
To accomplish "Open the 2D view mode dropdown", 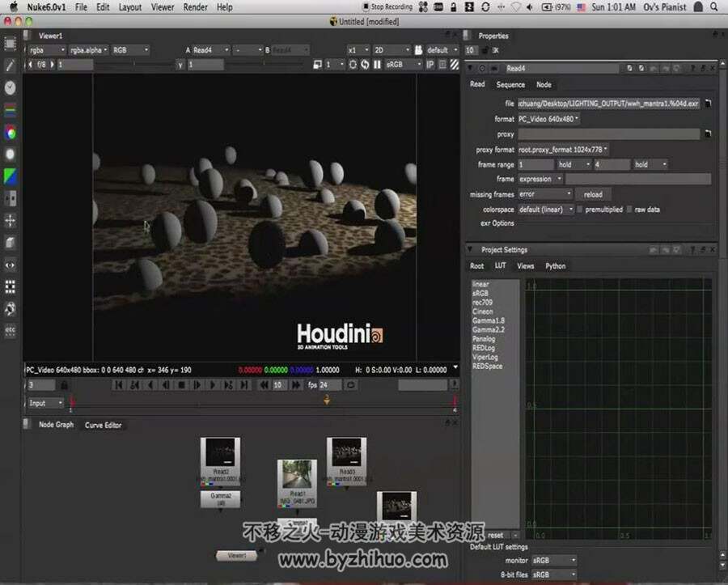I will coord(392,50).
